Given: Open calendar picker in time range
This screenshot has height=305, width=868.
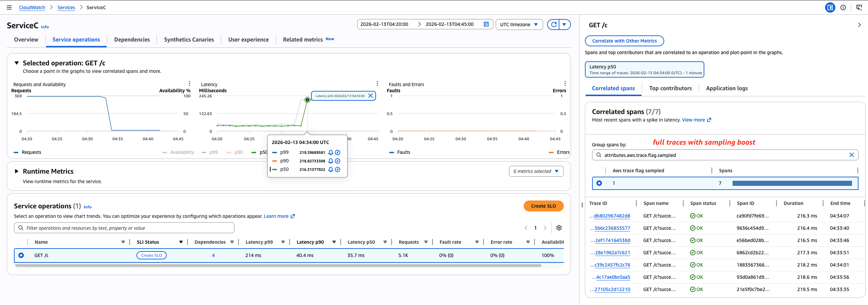Looking at the screenshot, I should (486, 24).
